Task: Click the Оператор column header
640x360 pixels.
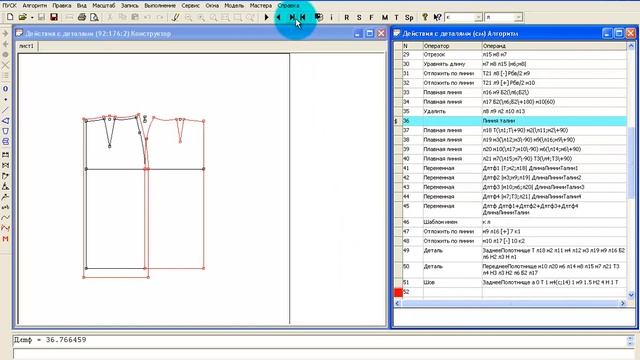Action: tap(452, 46)
